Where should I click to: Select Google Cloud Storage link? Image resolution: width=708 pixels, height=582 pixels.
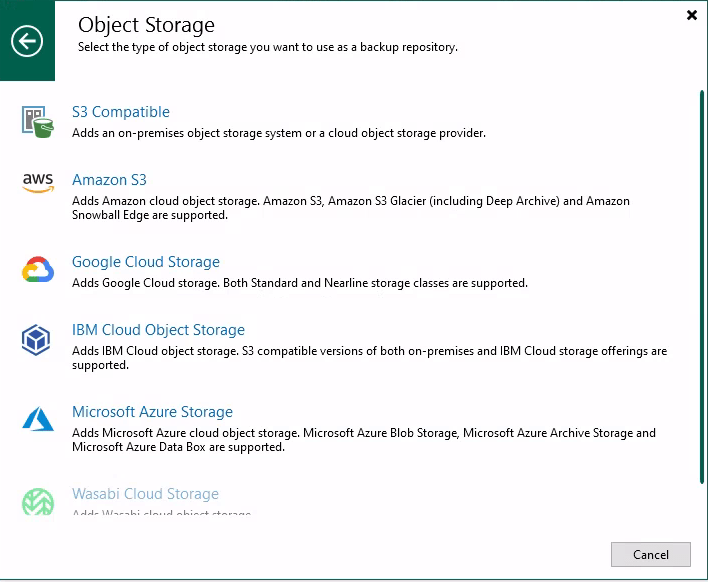[x=146, y=262]
